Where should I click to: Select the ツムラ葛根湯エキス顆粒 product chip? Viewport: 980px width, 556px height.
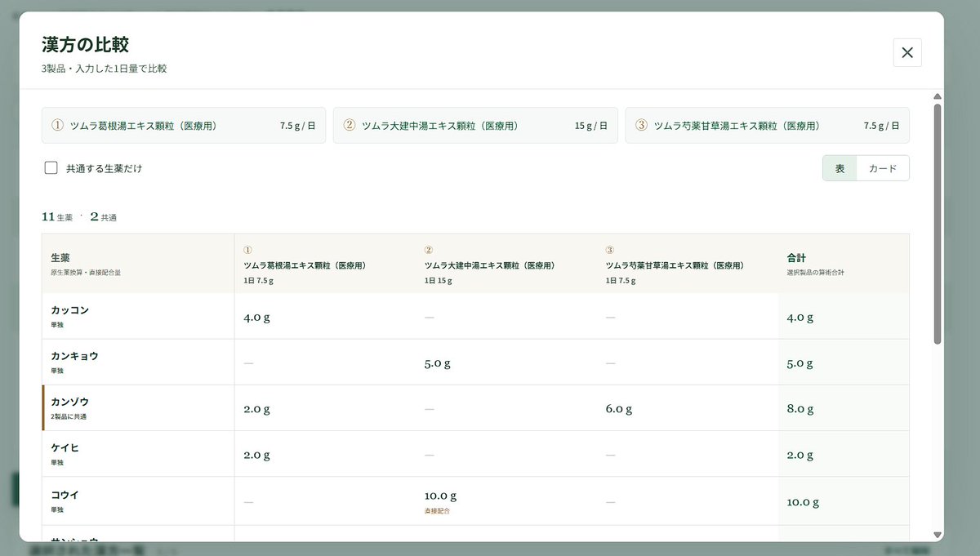(184, 126)
